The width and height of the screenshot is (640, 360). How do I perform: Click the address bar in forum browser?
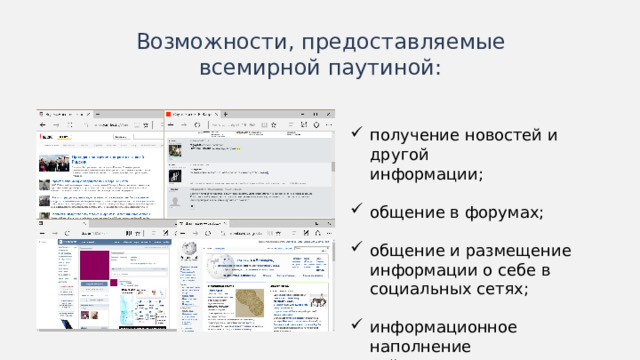pos(233,125)
